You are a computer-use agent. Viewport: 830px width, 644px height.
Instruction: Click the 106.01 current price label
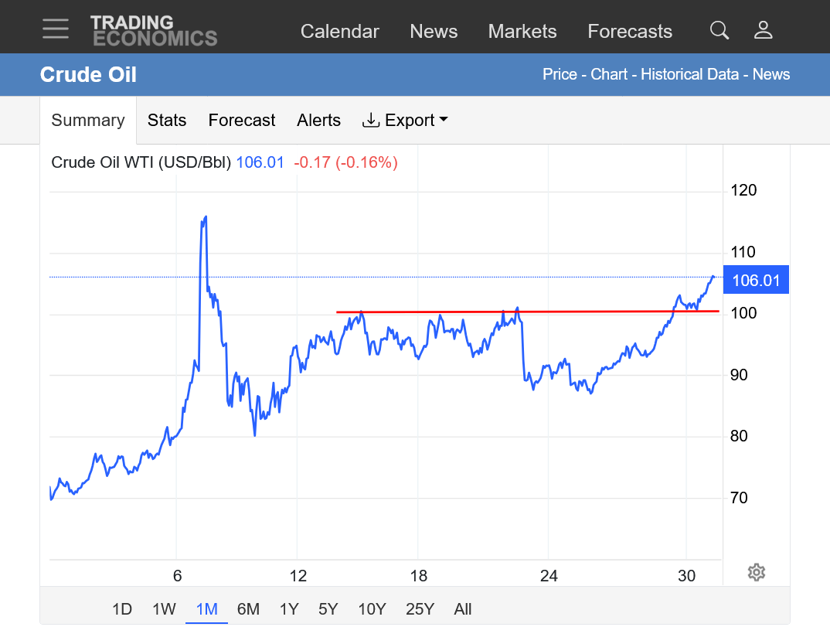[756, 281]
